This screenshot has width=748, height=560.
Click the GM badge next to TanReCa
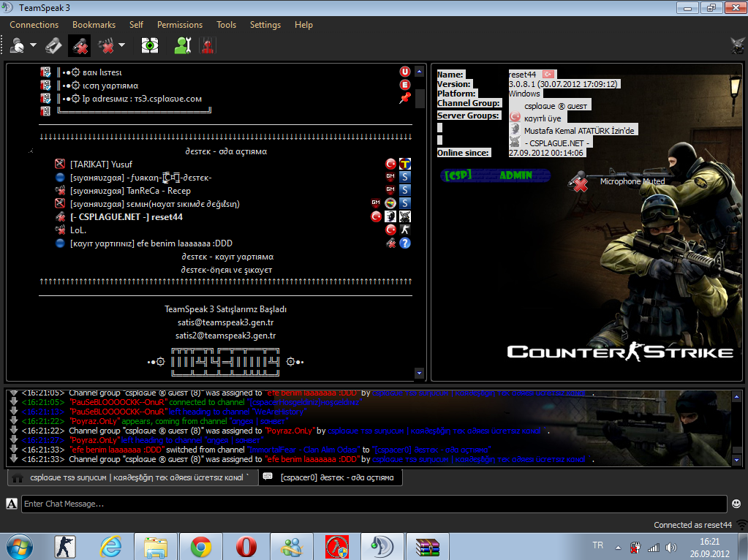click(x=390, y=190)
